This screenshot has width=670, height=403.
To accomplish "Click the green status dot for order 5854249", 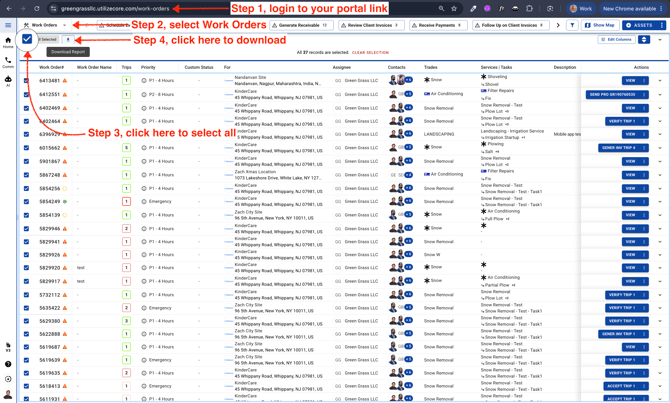I will coord(65,201).
